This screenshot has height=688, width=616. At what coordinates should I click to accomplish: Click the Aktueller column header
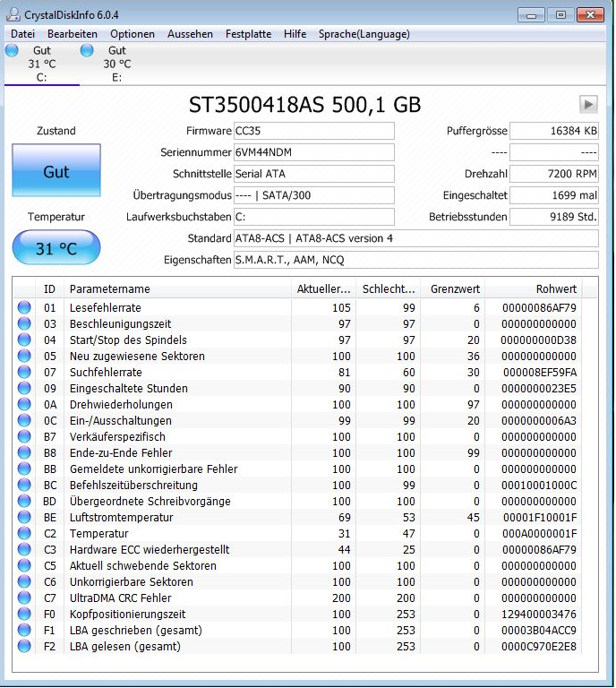pos(323,289)
